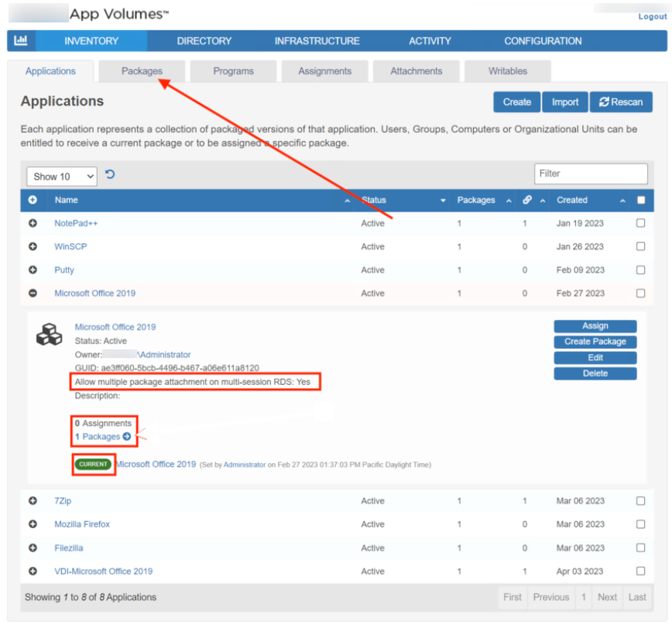Click the expand-all plus icon in header
This screenshot has width=672, height=625.
pos(33,200)
